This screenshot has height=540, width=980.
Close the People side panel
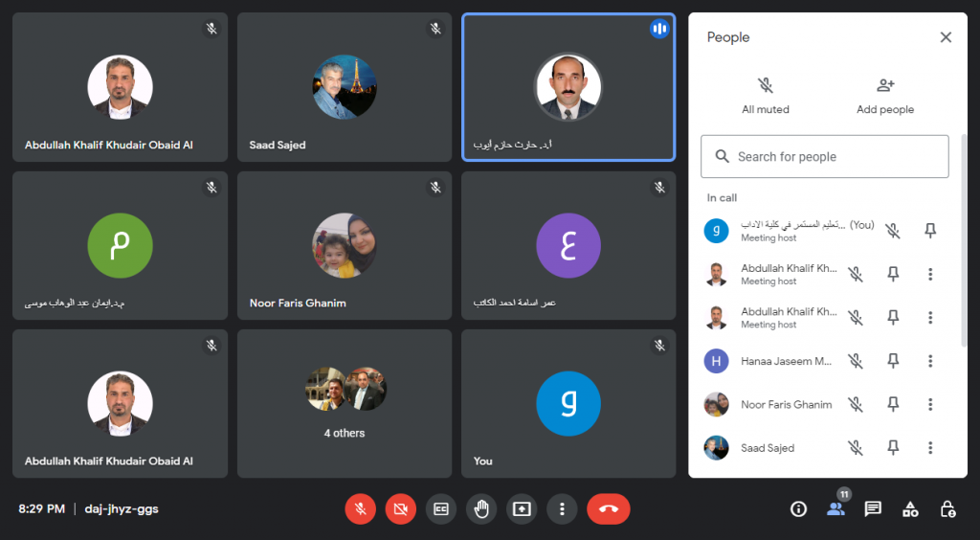(x=946, y=37)
